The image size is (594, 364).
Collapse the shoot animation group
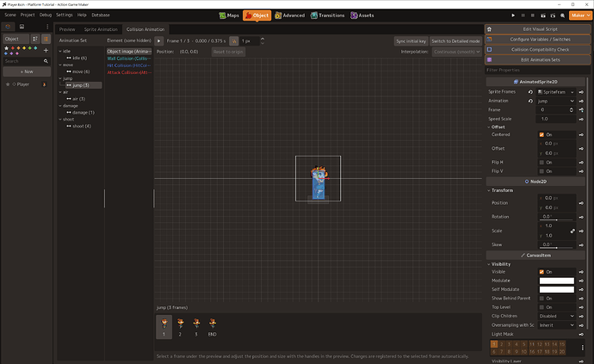point(60,120)
